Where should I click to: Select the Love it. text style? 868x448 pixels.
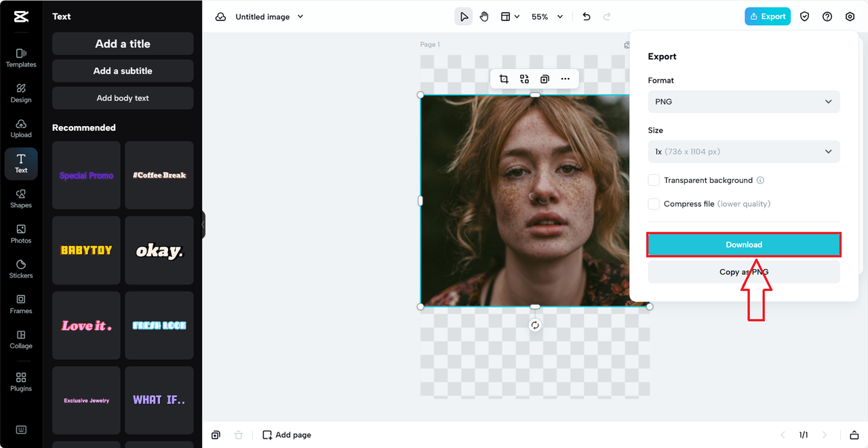click(86, 325)
